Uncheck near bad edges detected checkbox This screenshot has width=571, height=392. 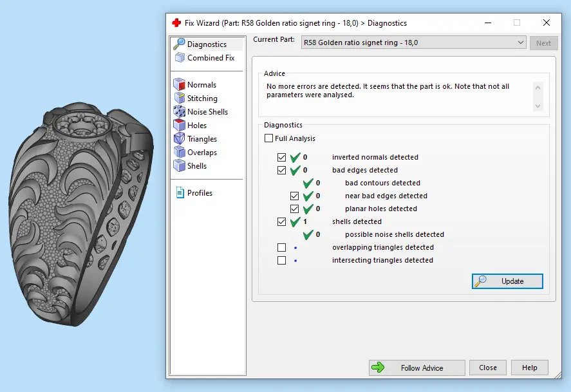(x=294, y=196)
